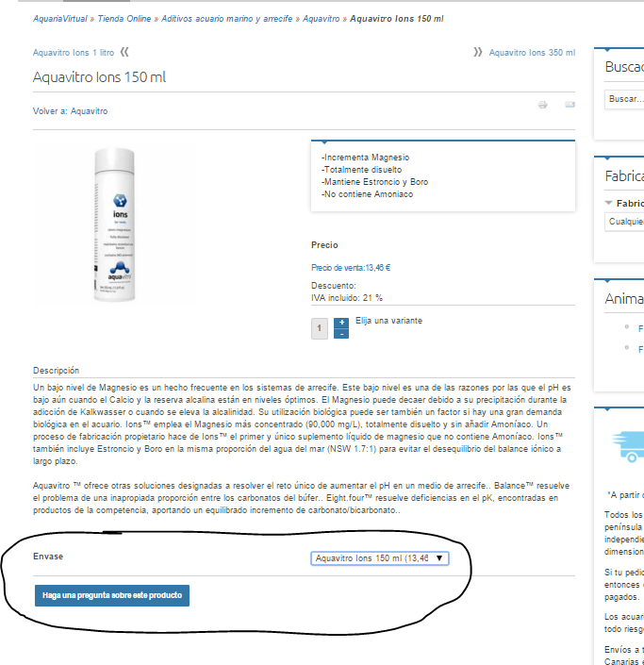Viewport: 644px width, 665px height.
Task: Click the Volver a: Aquavitro link
Action: 71,111
